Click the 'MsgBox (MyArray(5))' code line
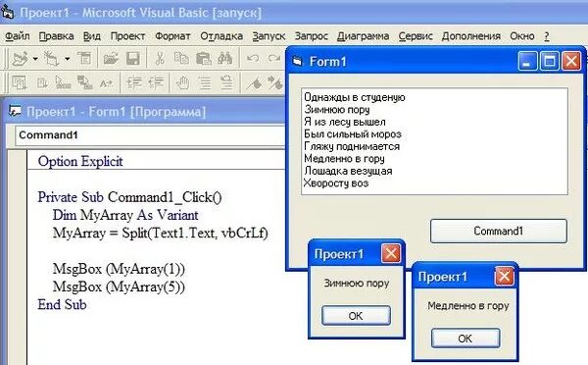Viewport: 588px width, 365px height. coord(119,287)
